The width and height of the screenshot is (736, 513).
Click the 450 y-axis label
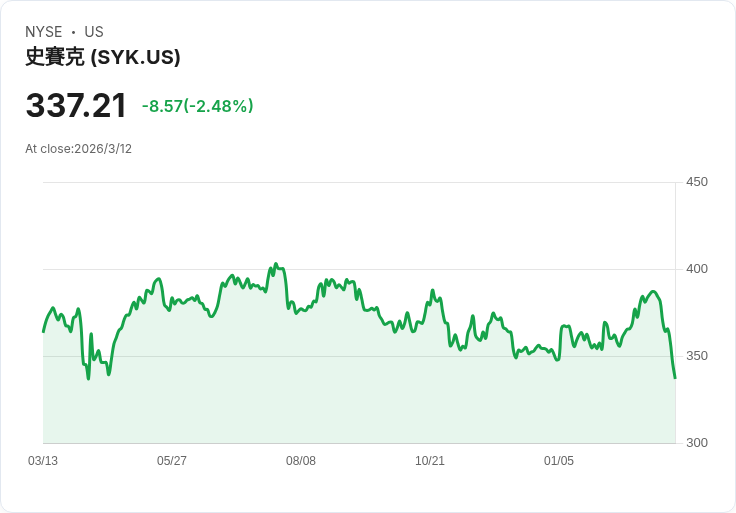[696, 182]
